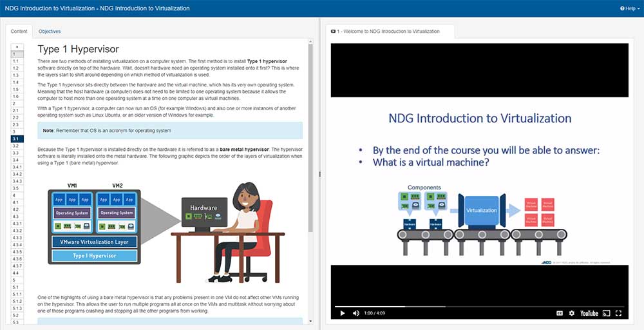Select highlighted section 3.1 in the index
The height and width of the screenshot is (330, 644).
click(17, 139)
